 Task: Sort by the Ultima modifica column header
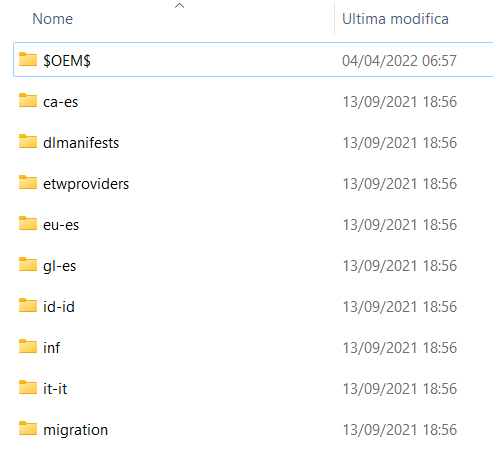[395, 19]
